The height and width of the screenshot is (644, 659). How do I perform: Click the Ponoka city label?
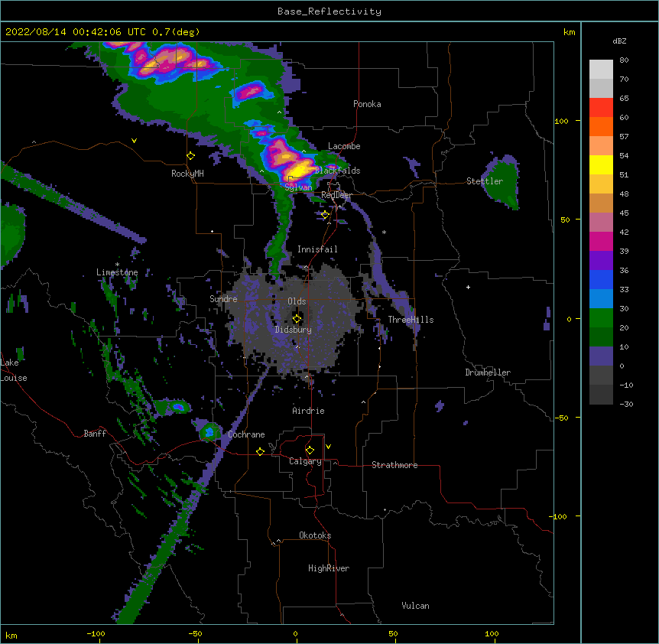367,104
